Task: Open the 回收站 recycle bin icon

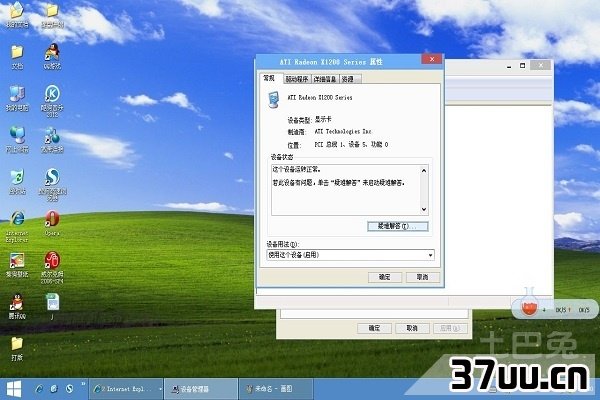Action: tap(17, 177)
